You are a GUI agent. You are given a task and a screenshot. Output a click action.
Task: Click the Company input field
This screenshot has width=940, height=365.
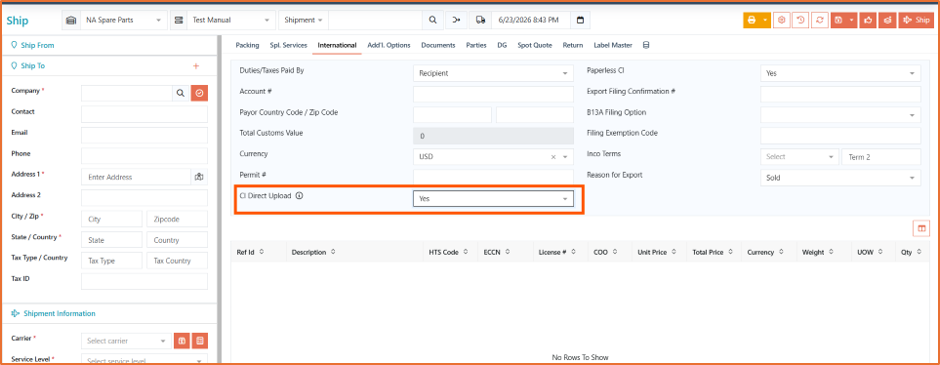pos(127,93)
